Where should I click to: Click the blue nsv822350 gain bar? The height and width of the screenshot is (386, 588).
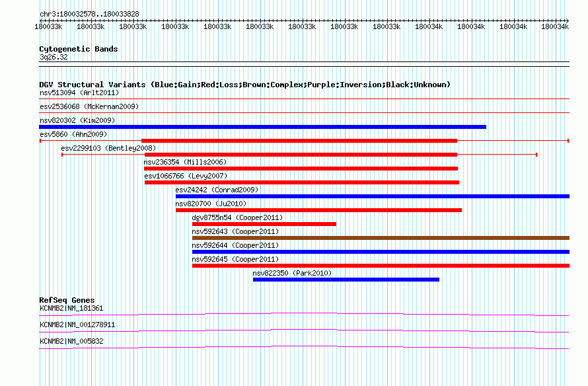(346, 280)
